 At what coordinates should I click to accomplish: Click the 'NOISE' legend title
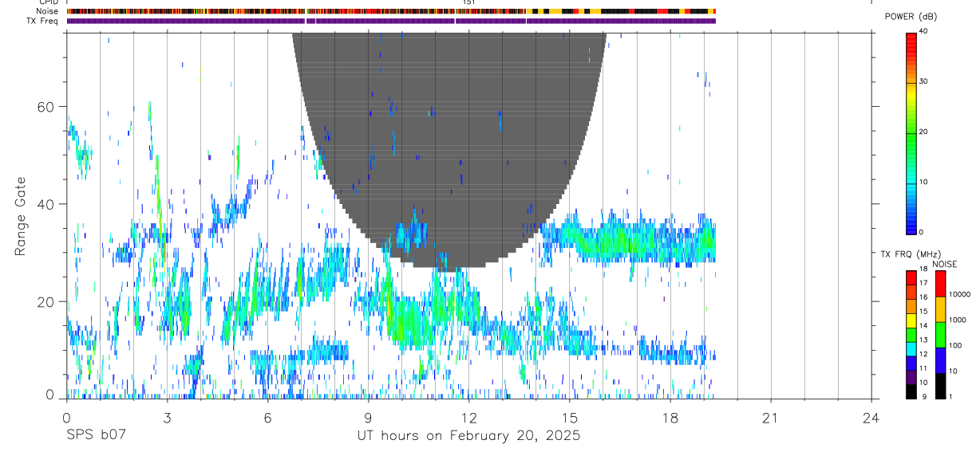tap(944, 264)
